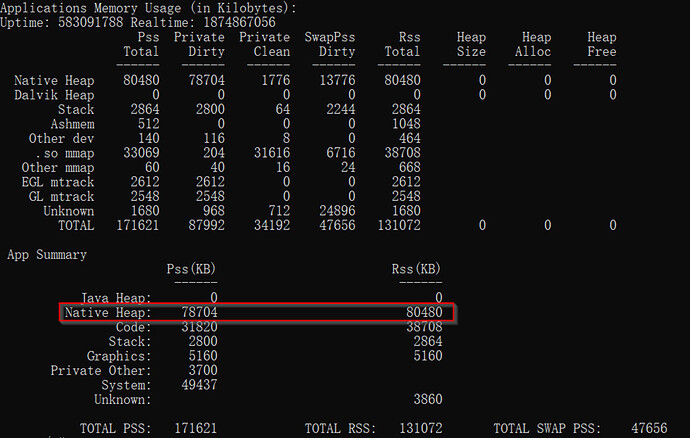Select the Dalvik Heap row label
This screenshot has width=690, height=438.
click(x=54, y=94)
